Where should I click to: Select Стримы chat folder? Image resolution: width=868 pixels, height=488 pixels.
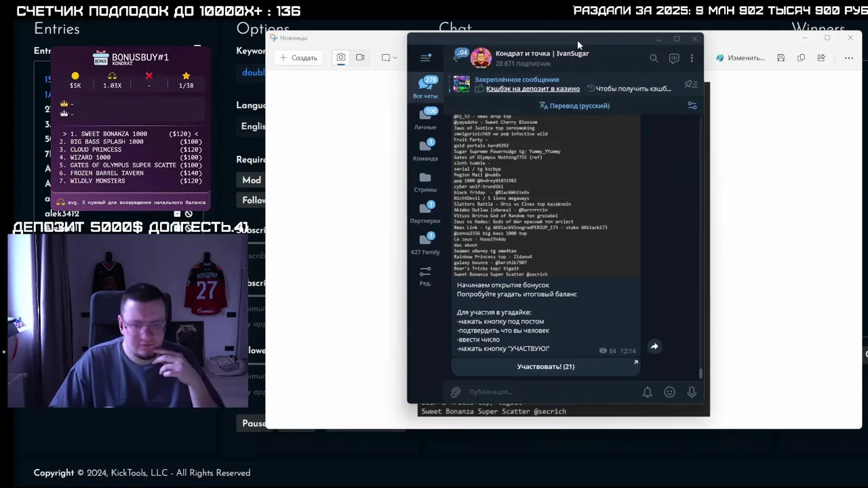tap(426, 182)
